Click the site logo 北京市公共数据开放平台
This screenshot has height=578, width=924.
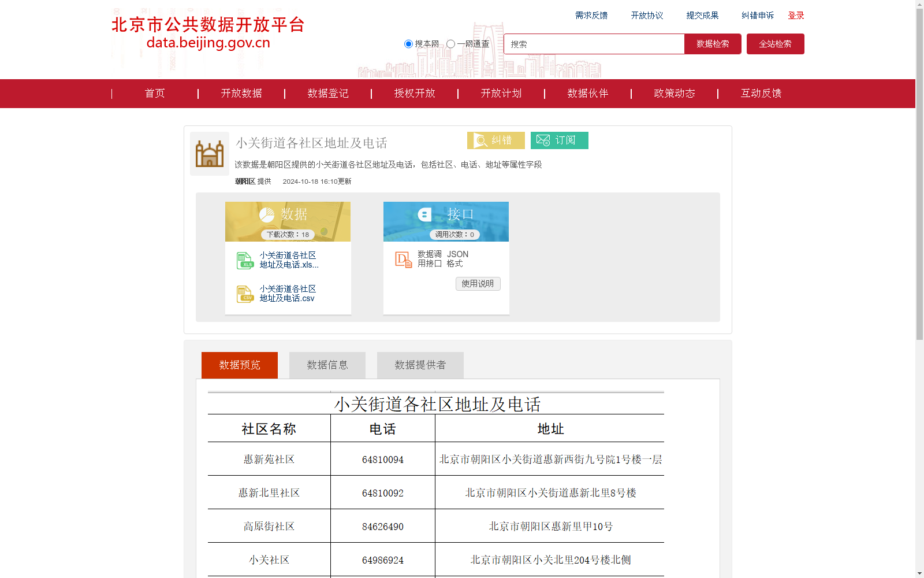[208, 33]
